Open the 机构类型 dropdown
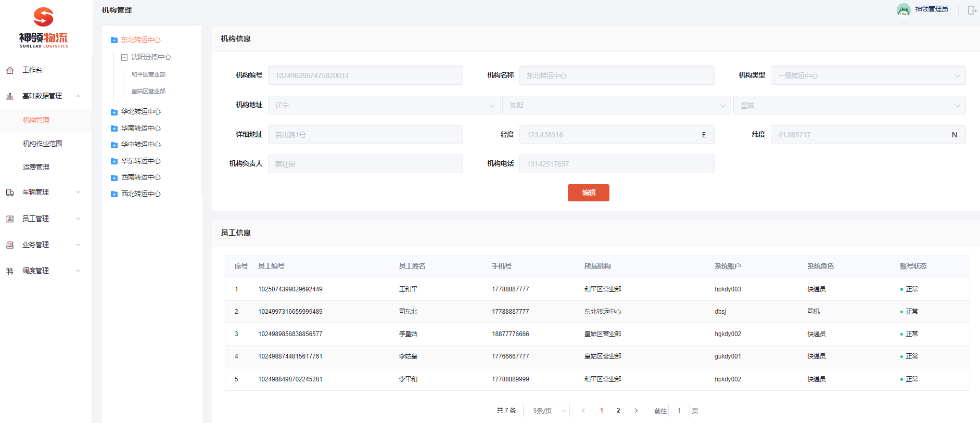 [x=868, y=75]
